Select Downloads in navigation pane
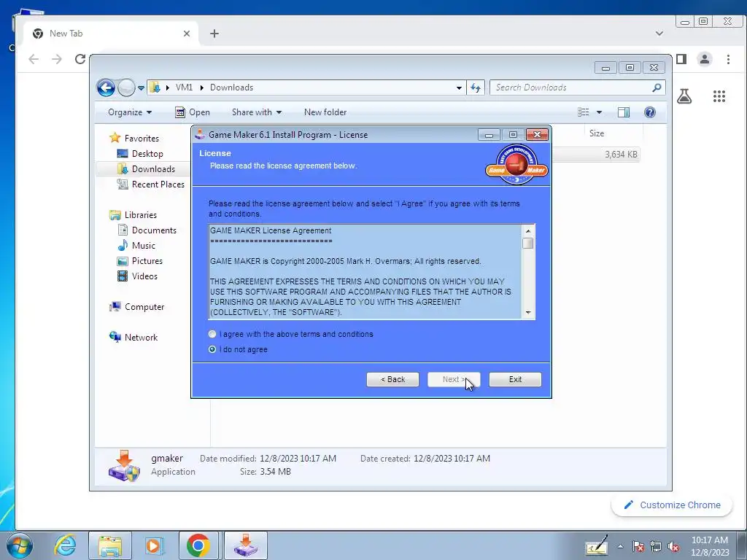The height and width of the screenshot is (560, 747). pos(153,169)
